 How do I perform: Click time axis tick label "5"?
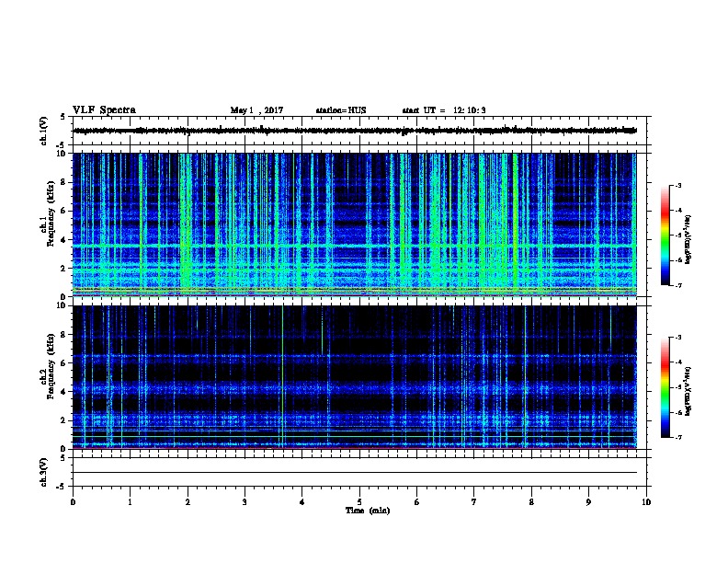[x=359, y=502]
